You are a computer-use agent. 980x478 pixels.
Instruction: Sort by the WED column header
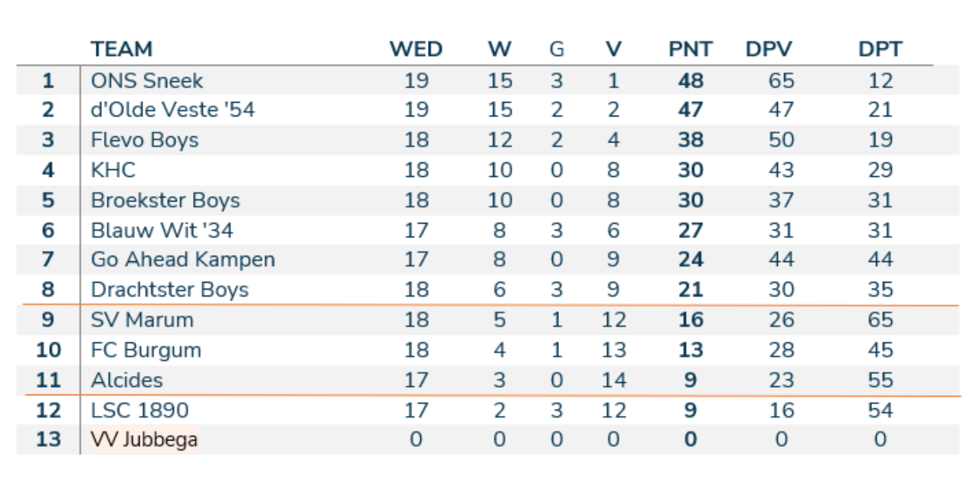(416, 50)
